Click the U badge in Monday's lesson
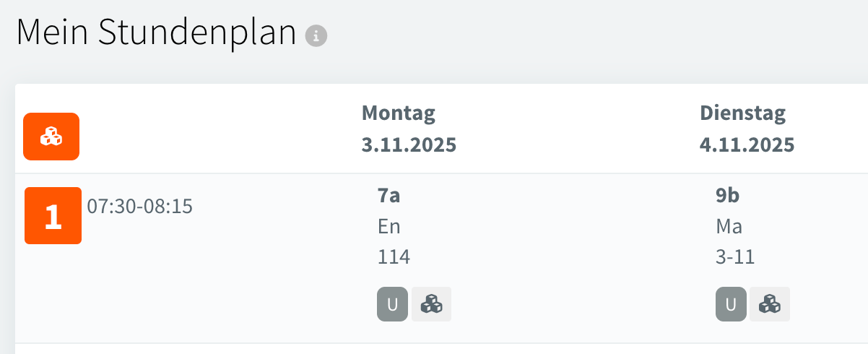 pyautogui.click(x=392, y=304)
